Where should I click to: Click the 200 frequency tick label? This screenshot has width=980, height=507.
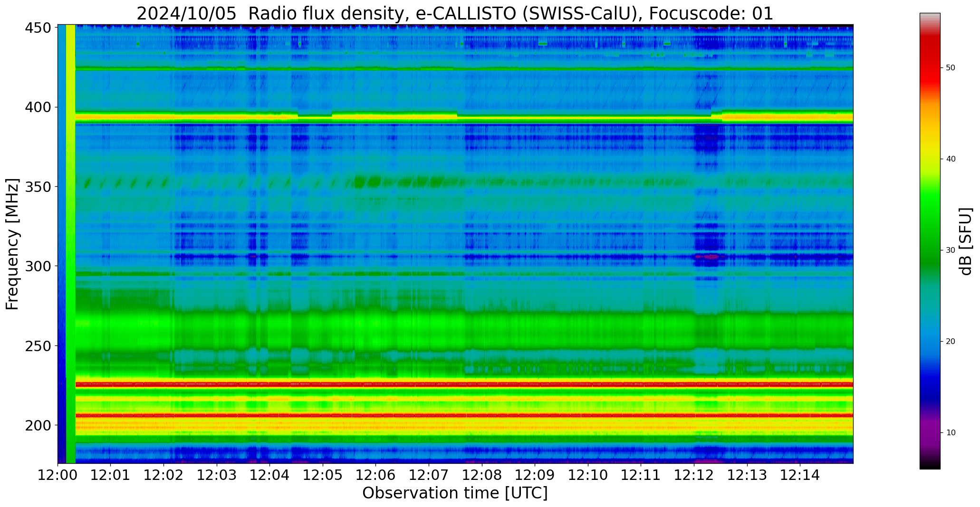38,425
